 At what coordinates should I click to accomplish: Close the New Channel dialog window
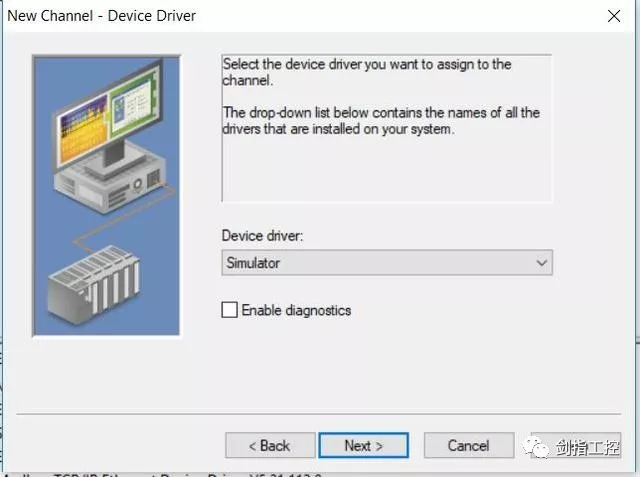click(613, 16)
